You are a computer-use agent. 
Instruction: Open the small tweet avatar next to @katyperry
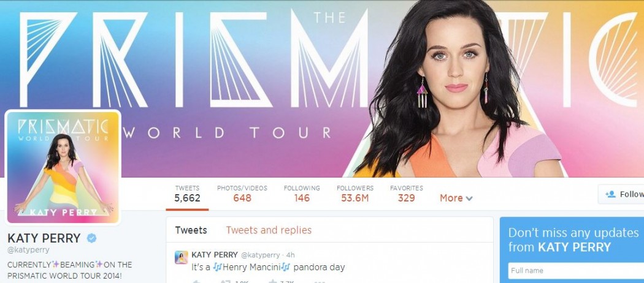(x=181, y=257)
